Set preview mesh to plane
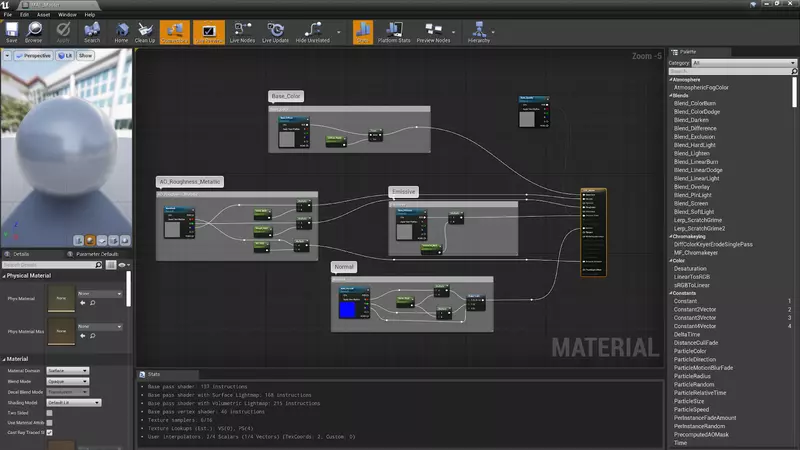 [x=102, y=240]
